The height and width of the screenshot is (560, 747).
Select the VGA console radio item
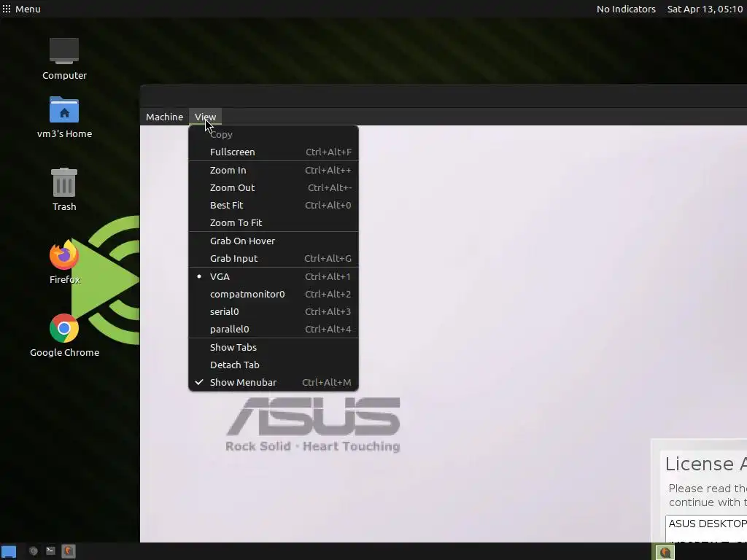point(274,276)
